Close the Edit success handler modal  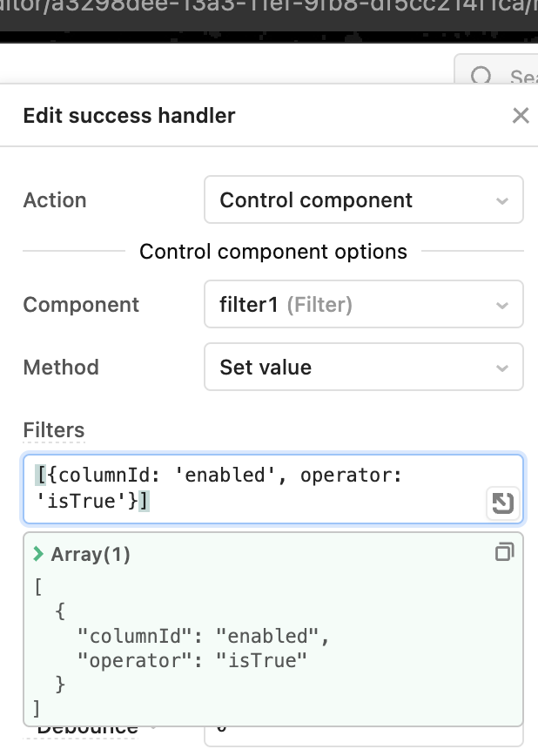pyautogui.click(x=520, y=115)
